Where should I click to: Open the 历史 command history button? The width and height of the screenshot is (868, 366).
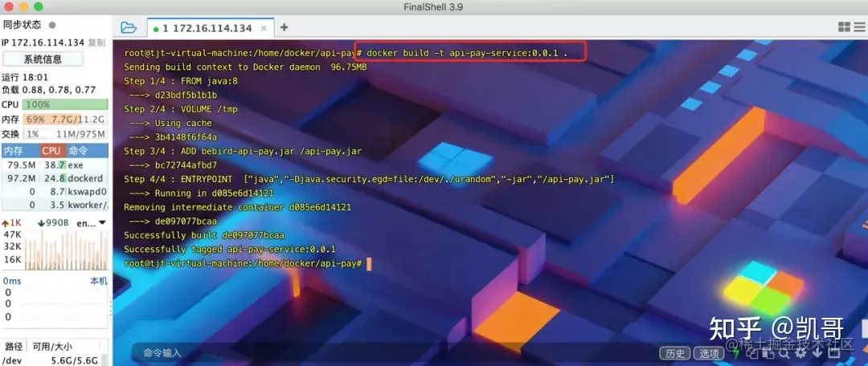coord(675,353)
